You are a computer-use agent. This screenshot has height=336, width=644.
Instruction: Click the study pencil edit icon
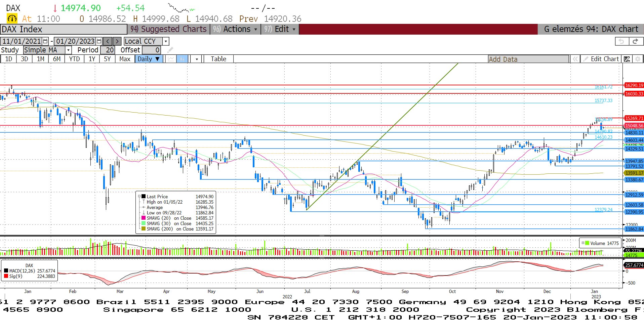point(170,50)
